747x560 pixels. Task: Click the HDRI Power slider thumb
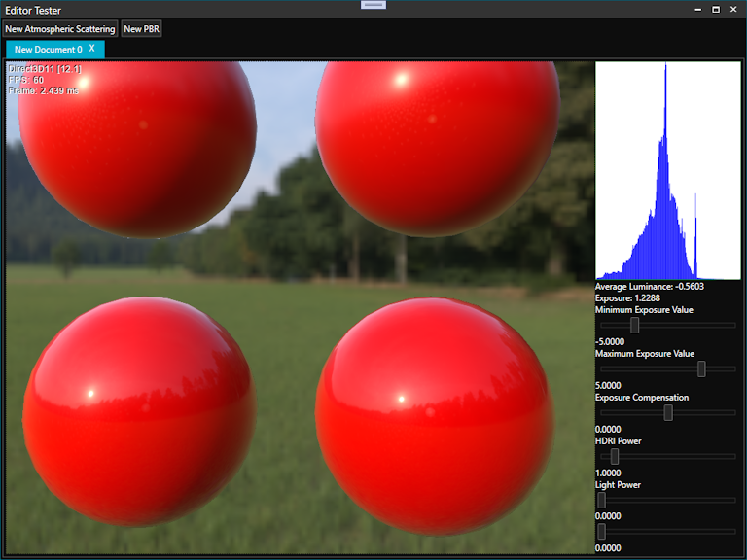[614, 456]
